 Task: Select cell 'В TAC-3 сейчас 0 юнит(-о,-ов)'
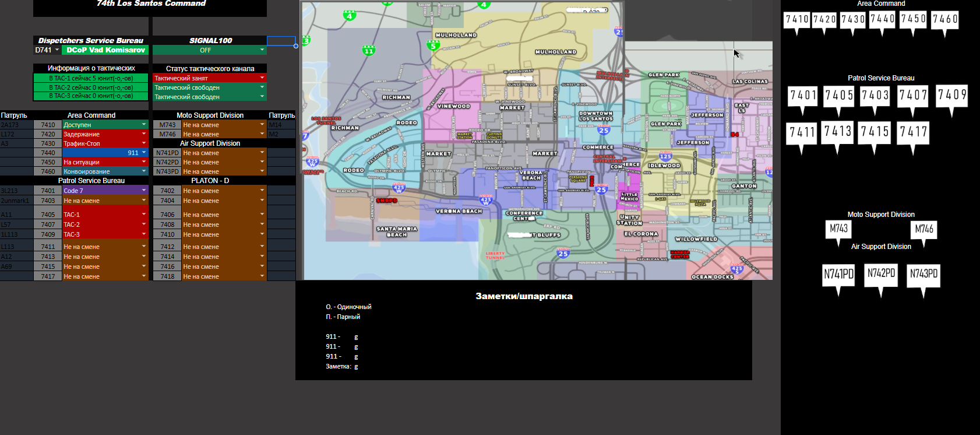(91, 96)
